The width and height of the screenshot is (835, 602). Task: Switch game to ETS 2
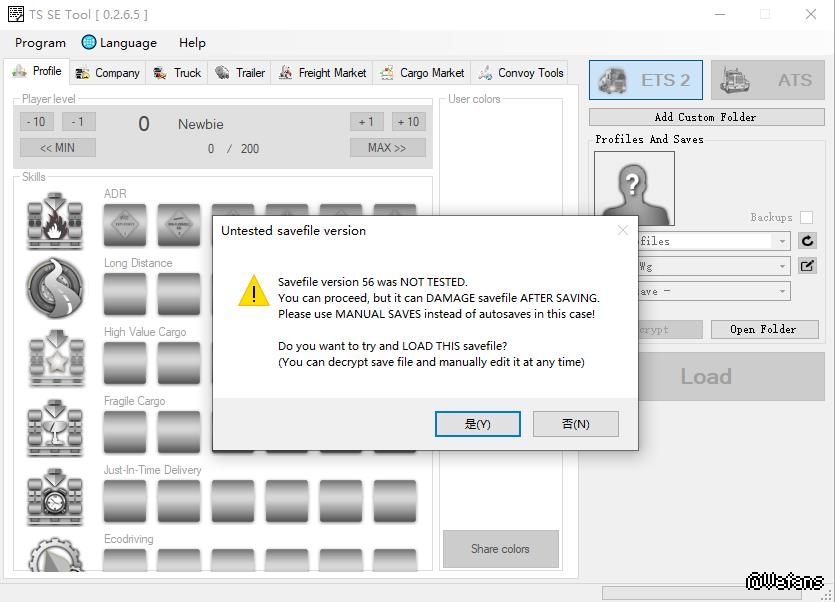[x=646, y=80]
